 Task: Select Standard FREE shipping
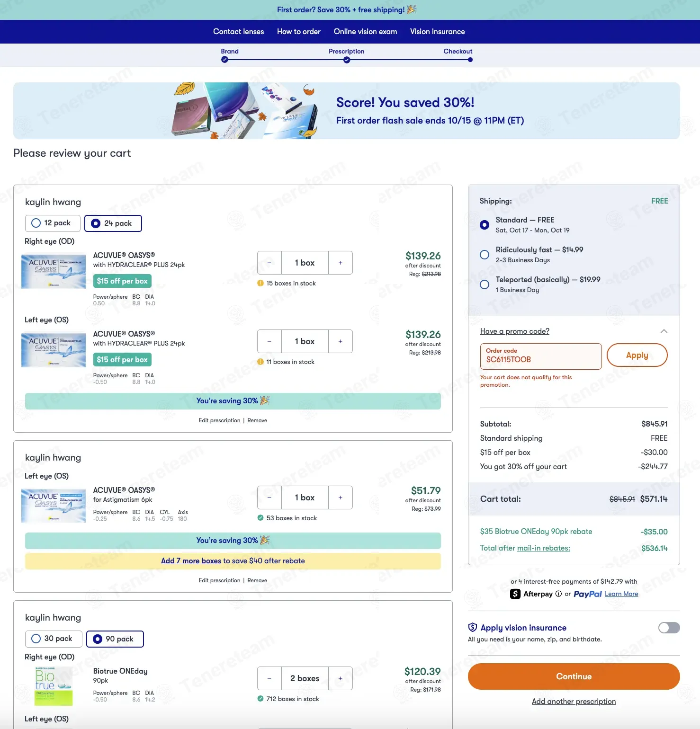point(485,225)
